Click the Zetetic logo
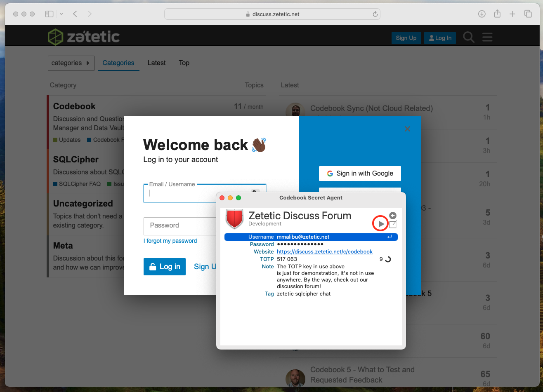This screenshot has width=543, height=392. (x=84, y=37)
